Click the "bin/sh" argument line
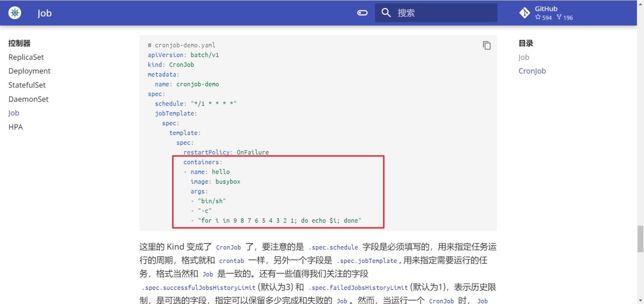Viewport: 644px width, 304px height. pyautogui.click(x=208, y=201)
